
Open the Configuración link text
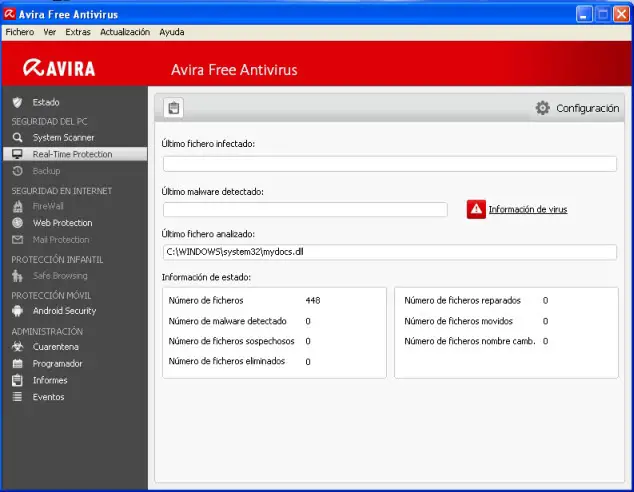[588, 108]
